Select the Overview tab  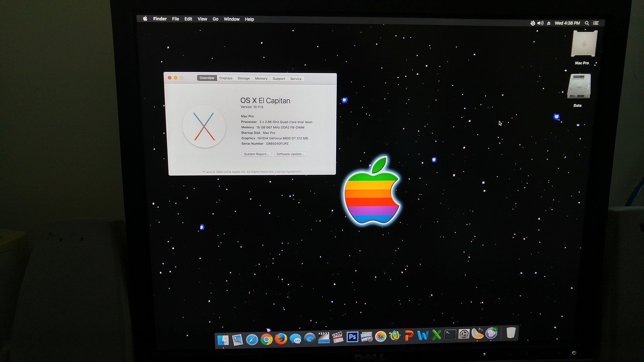pyautogui.click(x=207, y=78)
